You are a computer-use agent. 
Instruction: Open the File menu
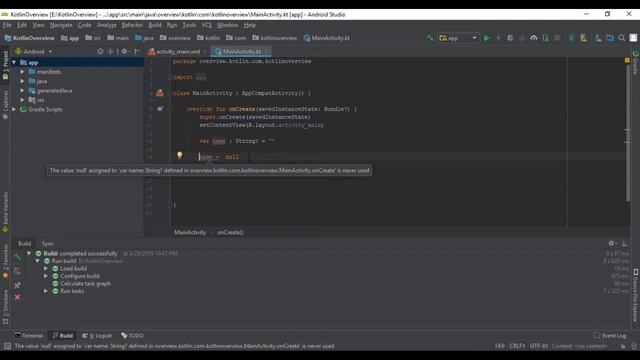point(7,25)
